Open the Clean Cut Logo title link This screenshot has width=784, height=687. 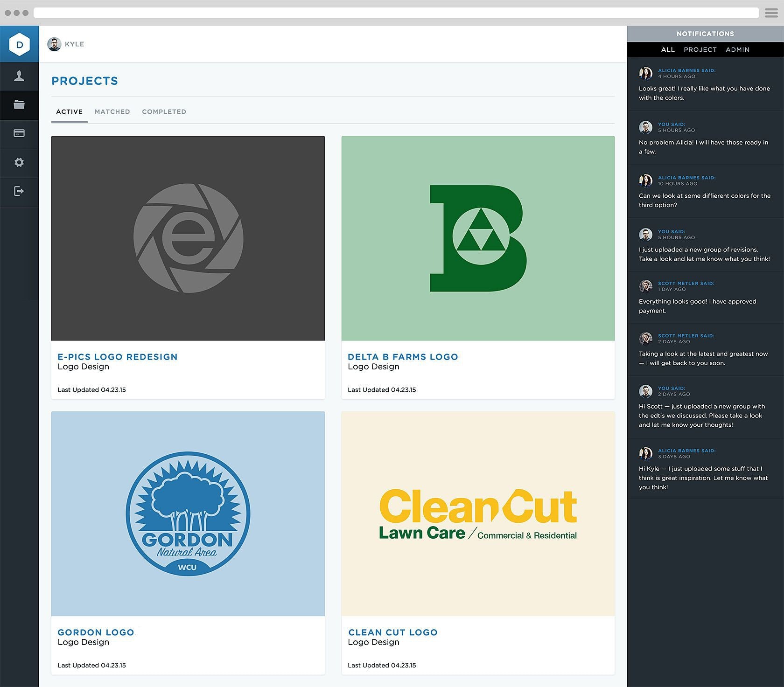click(x=392, y=632)
